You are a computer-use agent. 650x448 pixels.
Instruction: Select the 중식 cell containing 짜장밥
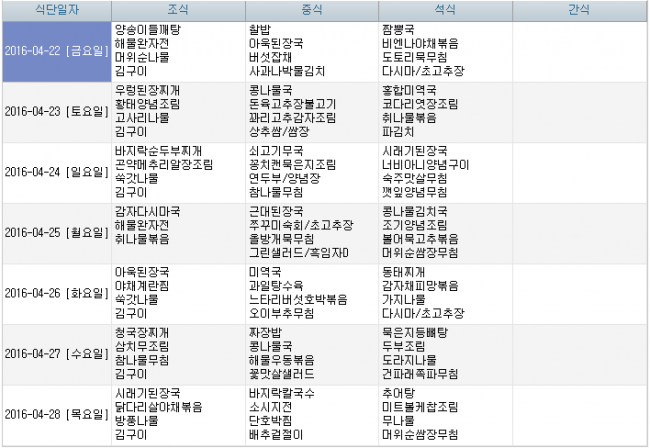click(x=311, y=353)
